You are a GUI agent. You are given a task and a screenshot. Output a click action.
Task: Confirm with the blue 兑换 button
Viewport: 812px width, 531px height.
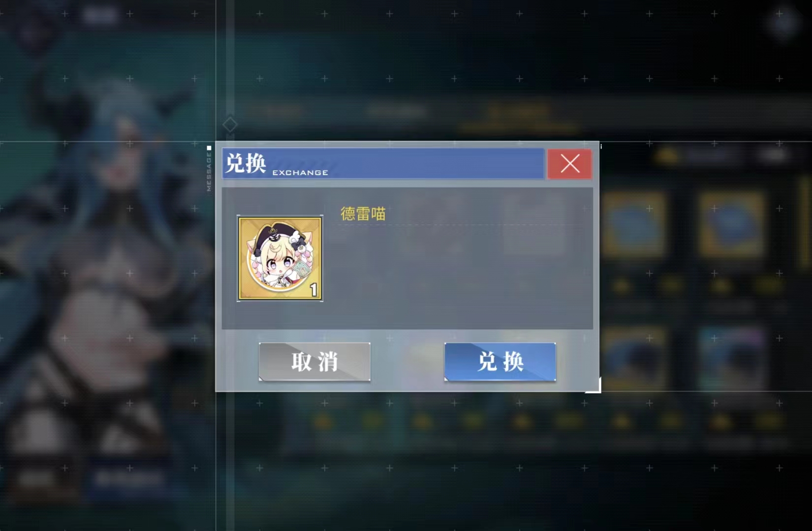coord(500,362)
